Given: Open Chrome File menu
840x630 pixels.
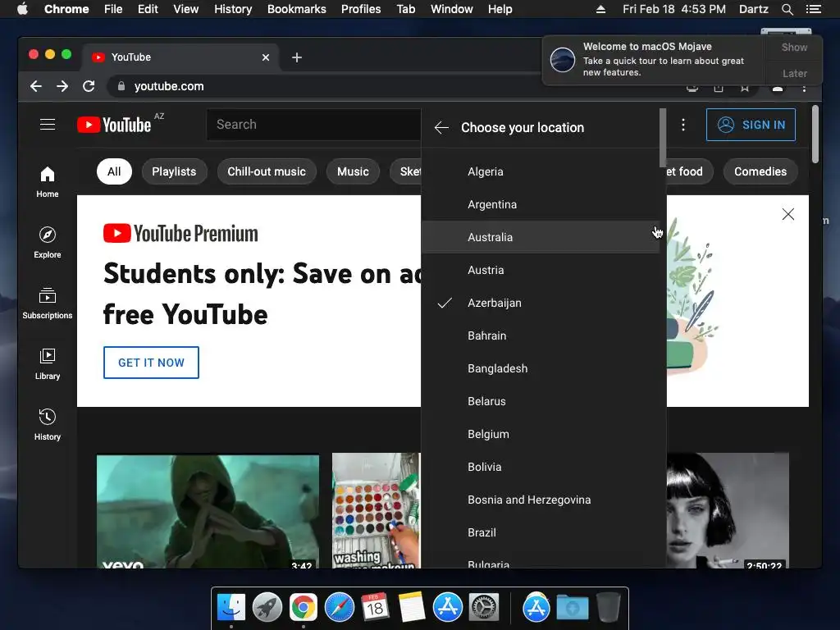Looking at the screenshot, I should coord(113,9).
